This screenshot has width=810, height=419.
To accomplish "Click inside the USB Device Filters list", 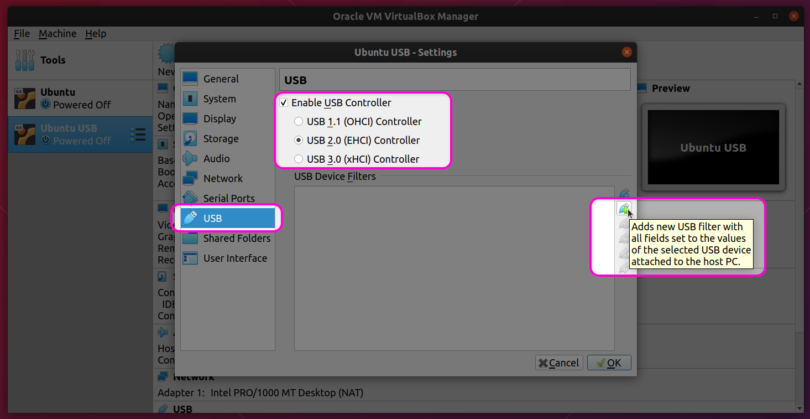I will [454, 268].
